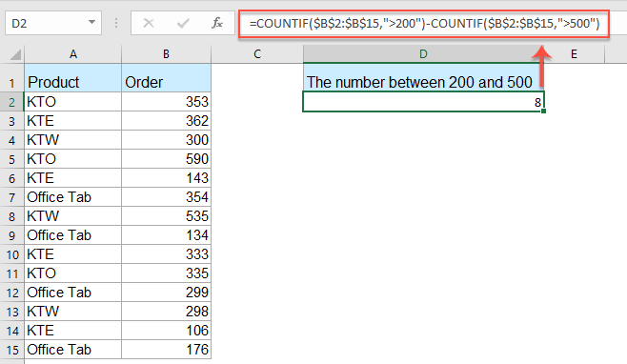Click cell with value 298
The image size is (627, 364).
pyautogui.click(x=166, y=312)
